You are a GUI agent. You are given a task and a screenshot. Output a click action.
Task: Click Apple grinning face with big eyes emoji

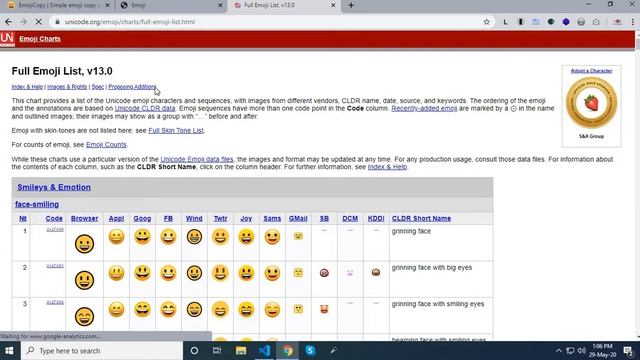[x=116, y=273]
